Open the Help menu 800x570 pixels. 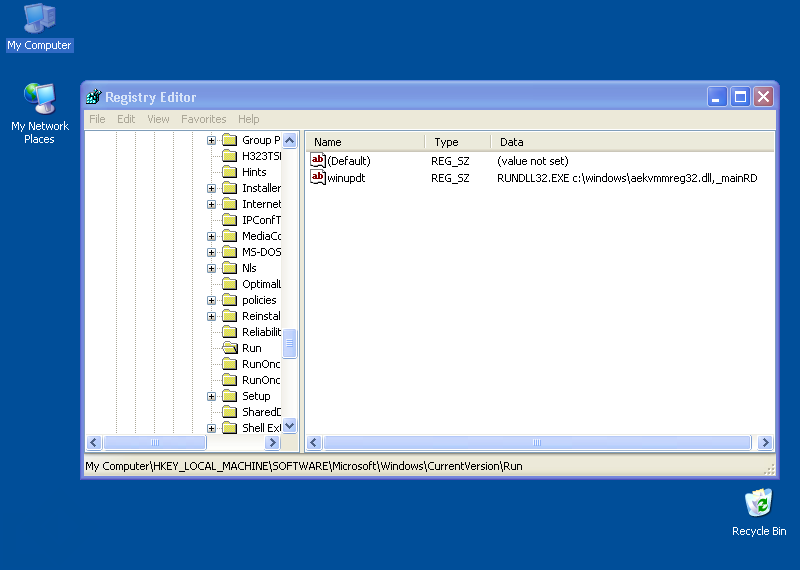pos(248,119)
